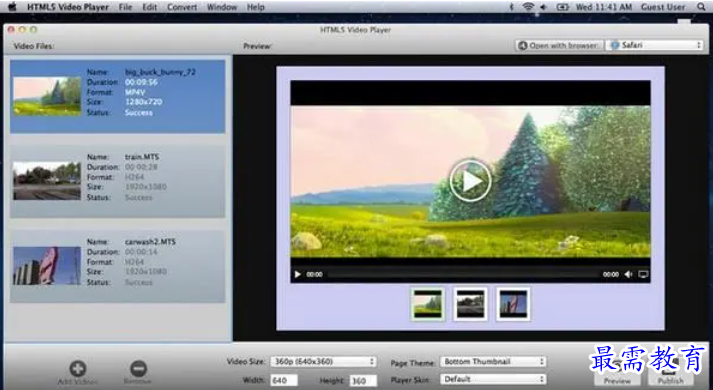Screen dimensions: 713x390
Task: Open the Page Theme dropdown
Action: (x=493, y=361)
